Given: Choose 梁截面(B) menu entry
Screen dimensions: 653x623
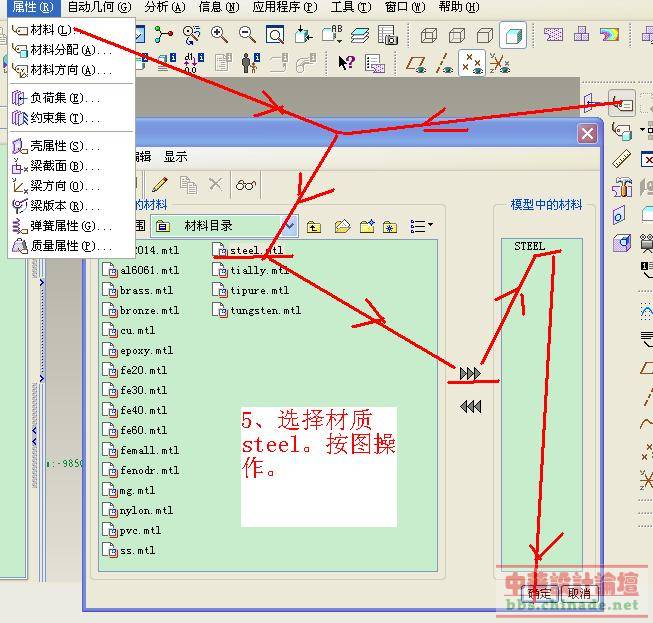Looking at the screenshot, I should 71,166.
